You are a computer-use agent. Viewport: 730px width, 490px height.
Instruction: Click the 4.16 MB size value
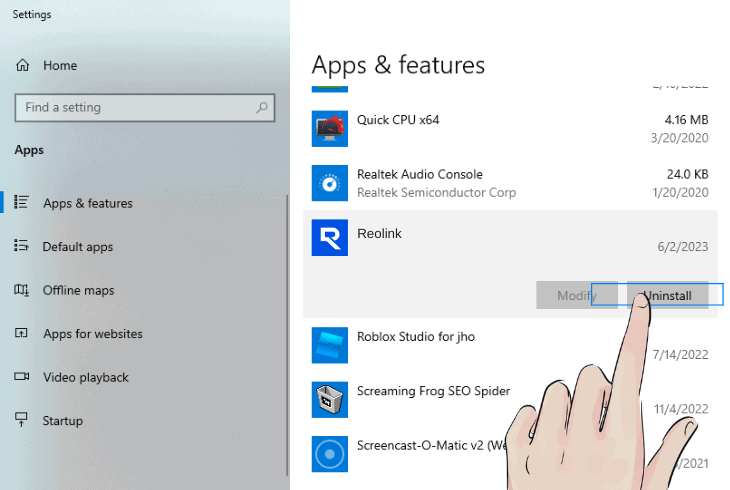tap(686, 120)
